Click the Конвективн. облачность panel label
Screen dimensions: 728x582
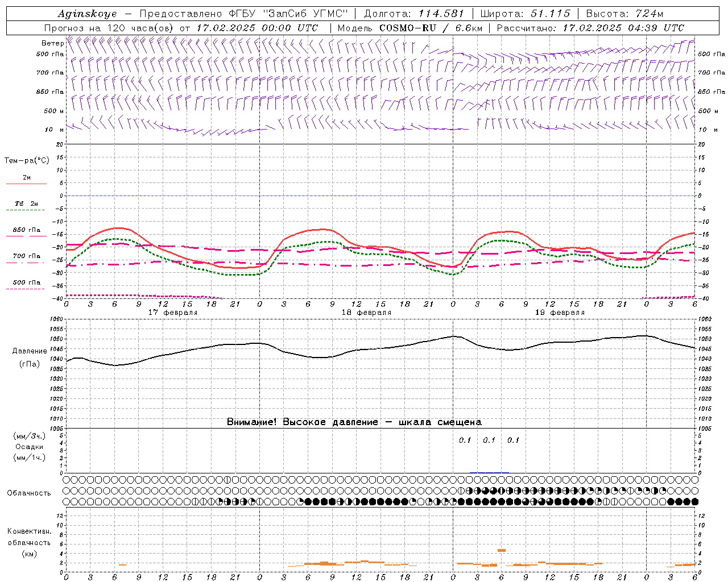pyautogui.click(x=29, y=537)
